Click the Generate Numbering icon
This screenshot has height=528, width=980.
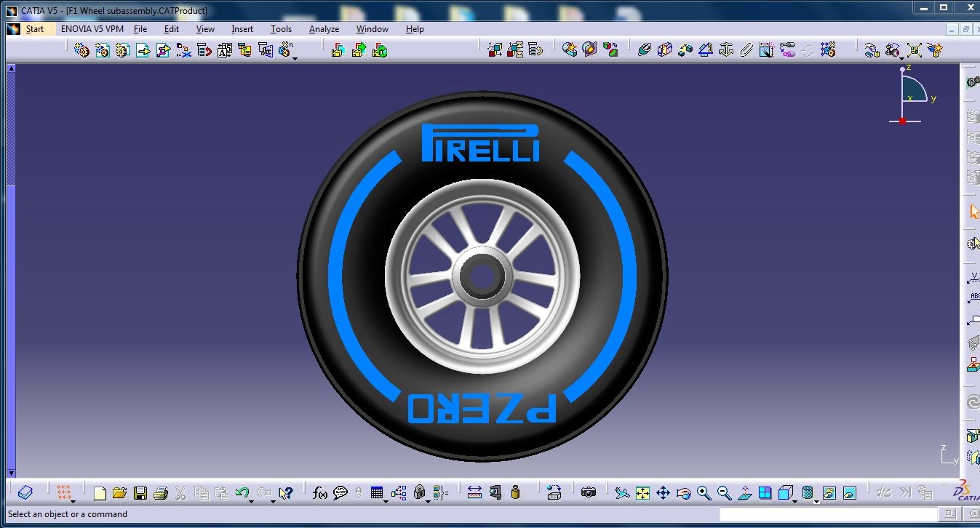[224, 49]
